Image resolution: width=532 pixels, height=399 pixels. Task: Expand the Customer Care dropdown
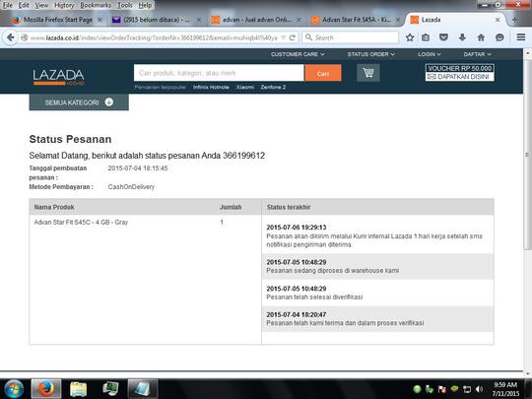coord(298,54)
